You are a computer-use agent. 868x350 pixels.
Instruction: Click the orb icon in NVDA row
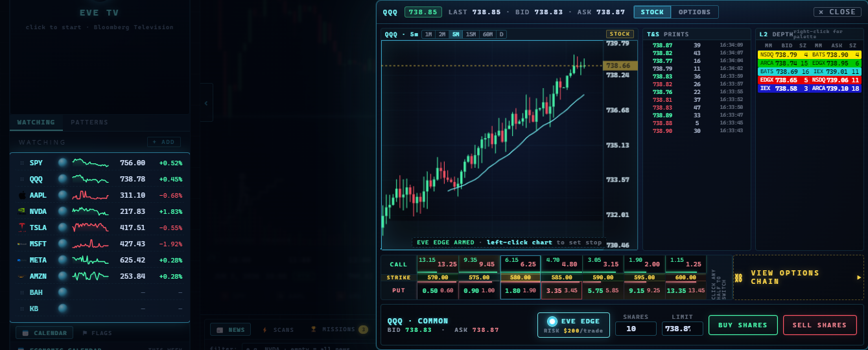[x=63, y=211]
